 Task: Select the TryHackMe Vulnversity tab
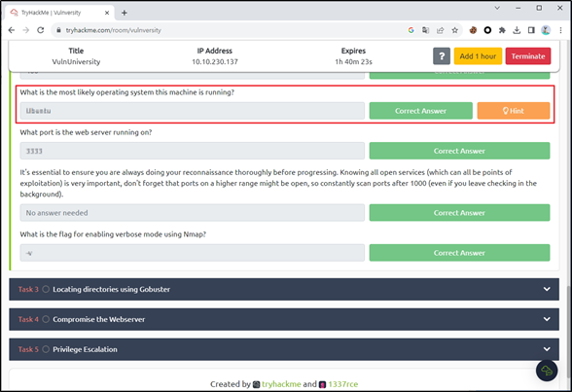pos(59,13)
